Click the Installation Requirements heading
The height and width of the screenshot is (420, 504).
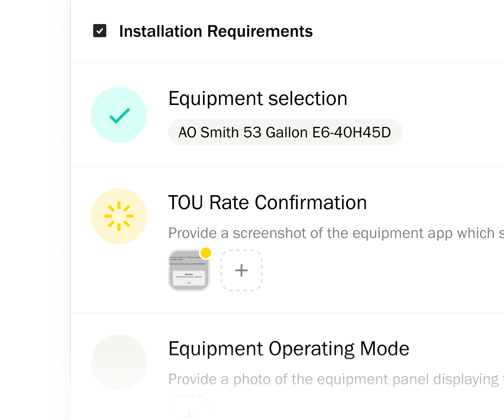pos(216,31)
